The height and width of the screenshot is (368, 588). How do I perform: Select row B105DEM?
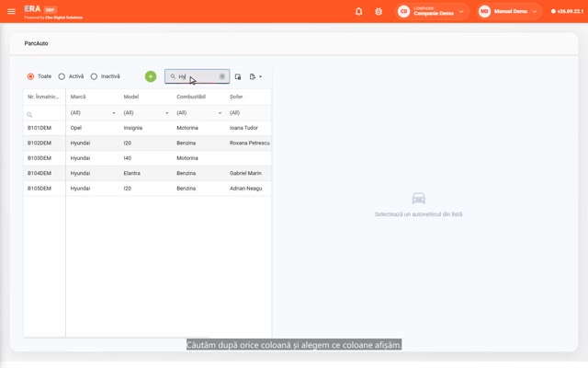pos(147,189)
